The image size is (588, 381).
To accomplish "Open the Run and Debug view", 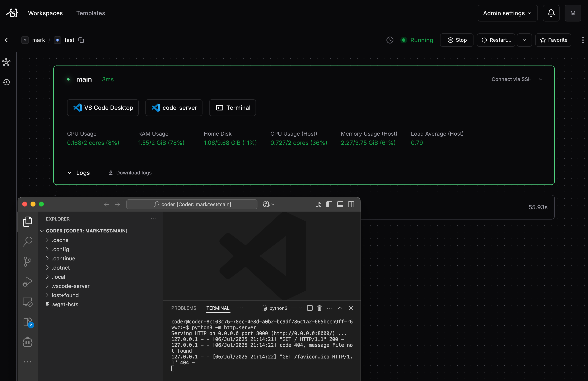I will pos(27,281).
